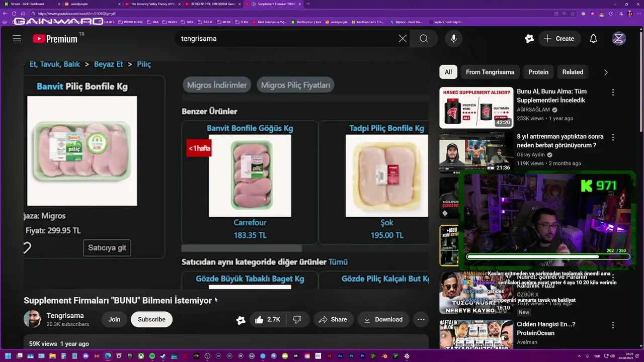The image size is (644, 362).
Task: Open Adobe Audition from the taskbar
Action: tap(340, 356)
